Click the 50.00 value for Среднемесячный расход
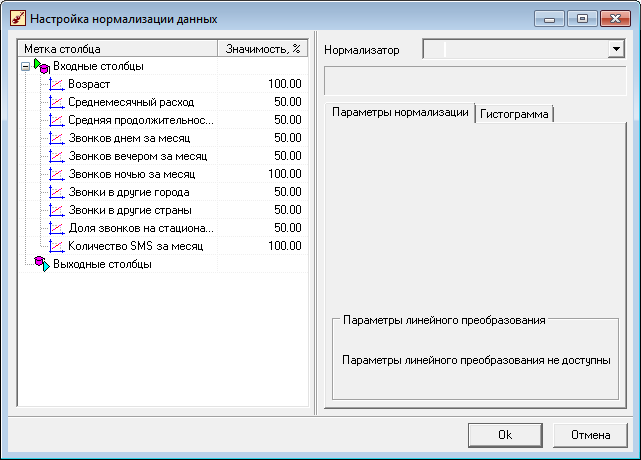 288,102
